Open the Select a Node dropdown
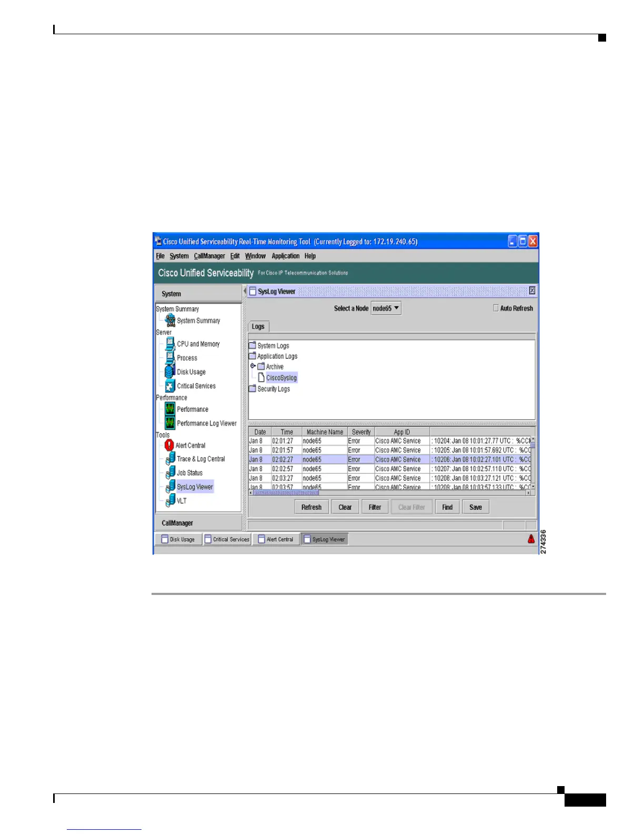Viewport: 644px width, 834px height. pyautogui.click(x=386, y=308)
